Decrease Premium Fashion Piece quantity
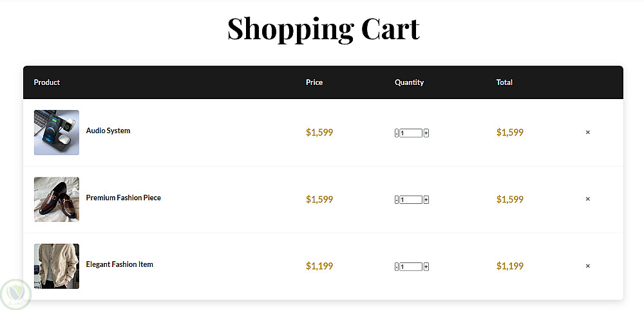This screenshot has width=644, height=310. coord(397,200)
